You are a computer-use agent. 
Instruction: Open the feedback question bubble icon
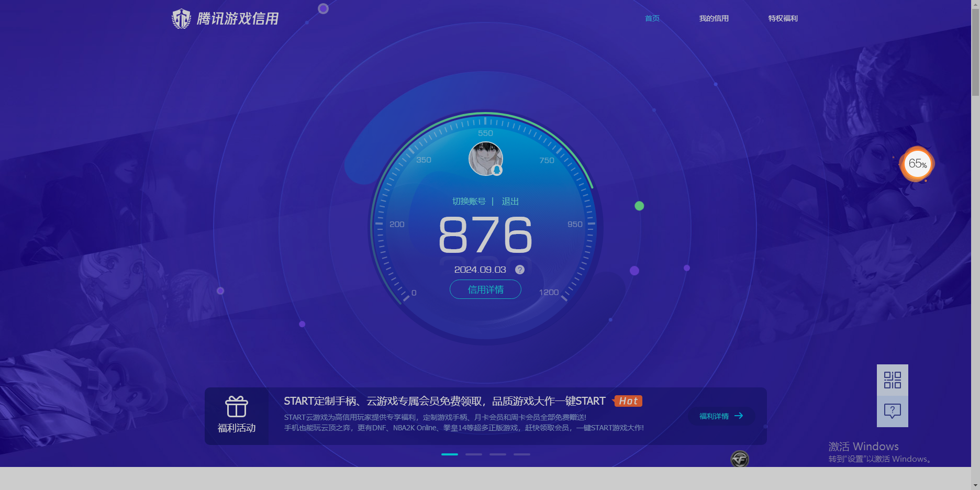[893, 411]
